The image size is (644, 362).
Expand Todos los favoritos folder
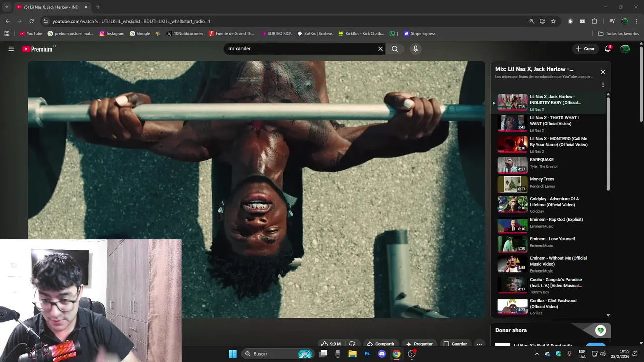tap(618, 34)
